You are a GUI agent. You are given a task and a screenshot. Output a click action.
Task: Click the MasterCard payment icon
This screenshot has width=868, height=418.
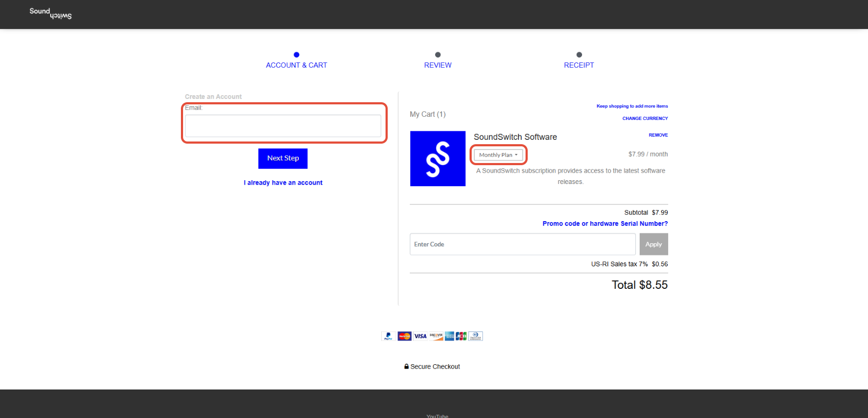click(404, 336)
